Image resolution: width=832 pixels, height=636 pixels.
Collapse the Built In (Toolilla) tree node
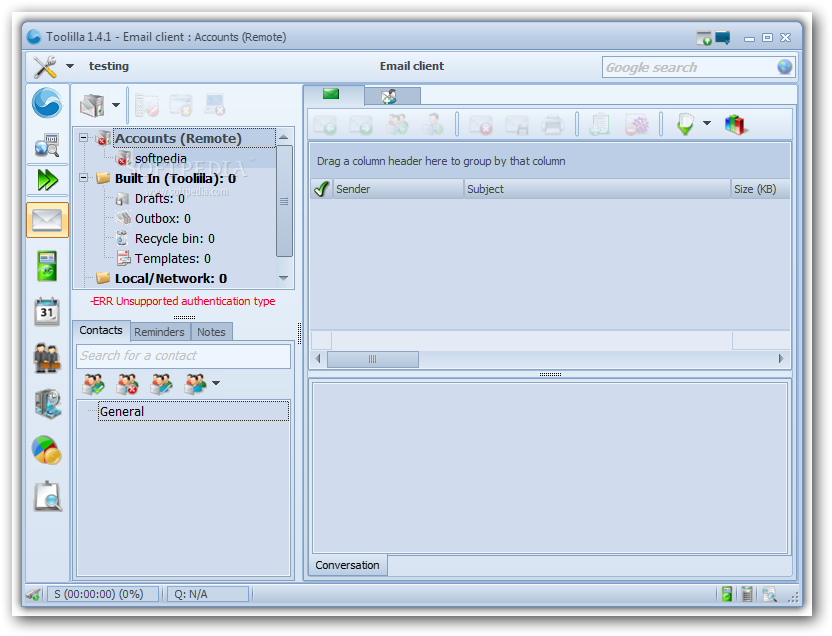tap(83, 178)
